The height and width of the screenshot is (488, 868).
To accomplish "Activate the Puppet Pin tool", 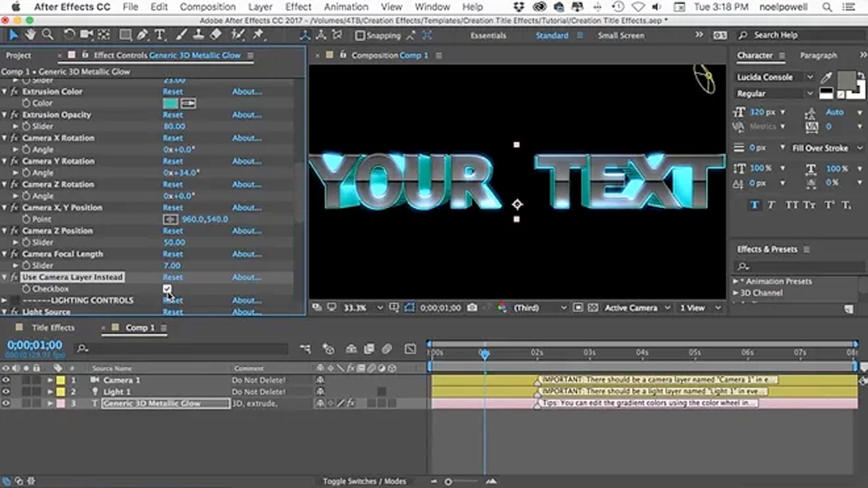I will [x=258, y=35].
